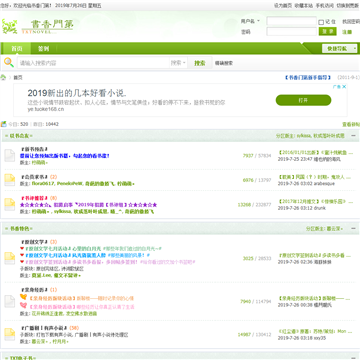Click the statistics icon beside today's count
360x360 pixels.
click(3, 124)
